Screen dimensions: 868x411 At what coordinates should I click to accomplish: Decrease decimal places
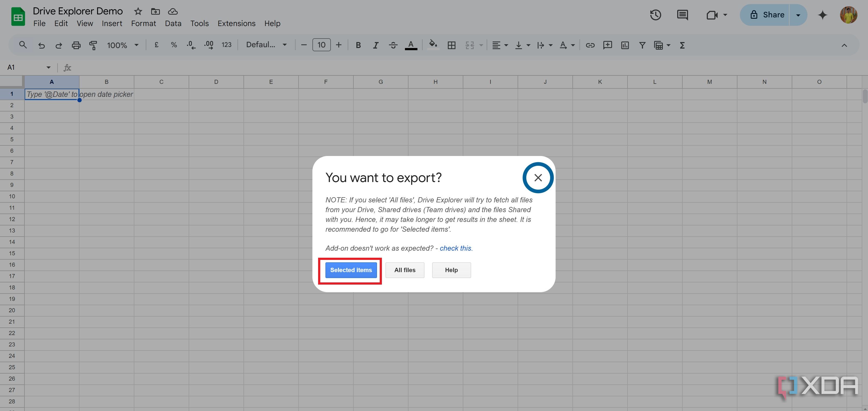(x=191, y=45)
